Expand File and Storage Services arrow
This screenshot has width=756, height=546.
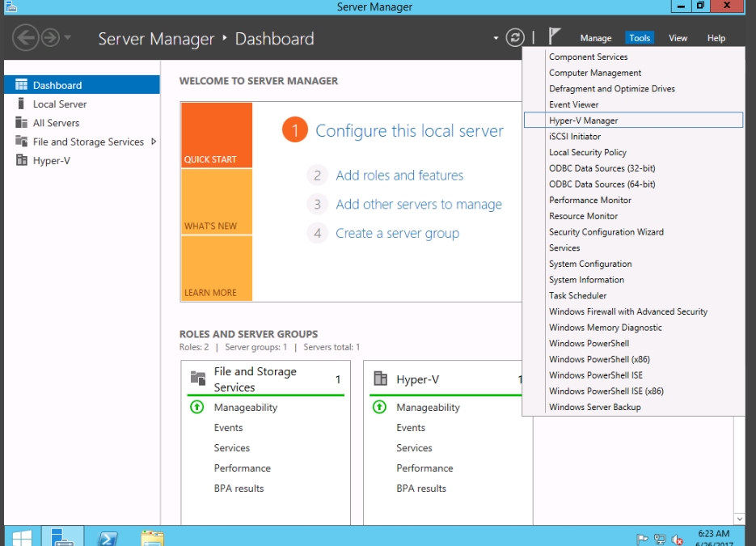click(154, 142)
